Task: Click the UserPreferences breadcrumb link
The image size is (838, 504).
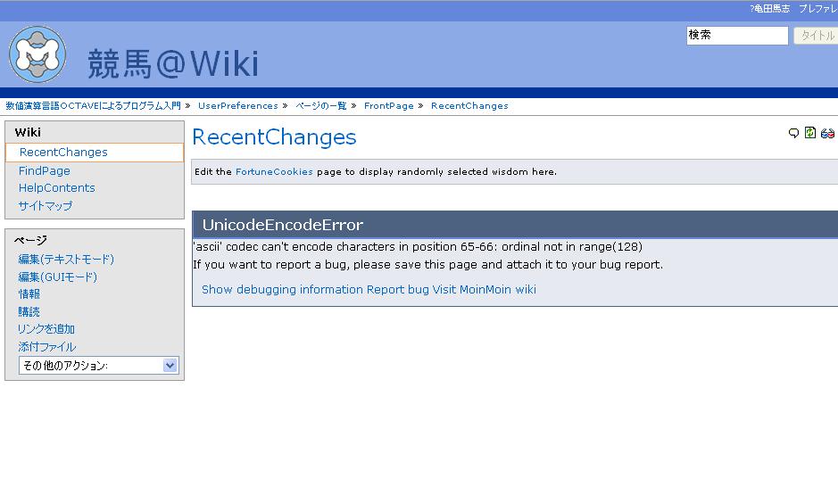Action: 237,106
